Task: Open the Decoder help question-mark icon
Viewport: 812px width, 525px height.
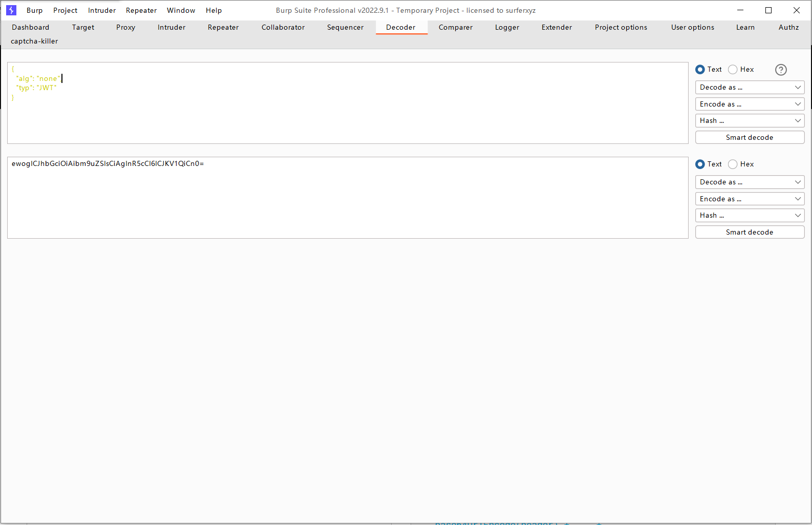Action: coord(781,70)
